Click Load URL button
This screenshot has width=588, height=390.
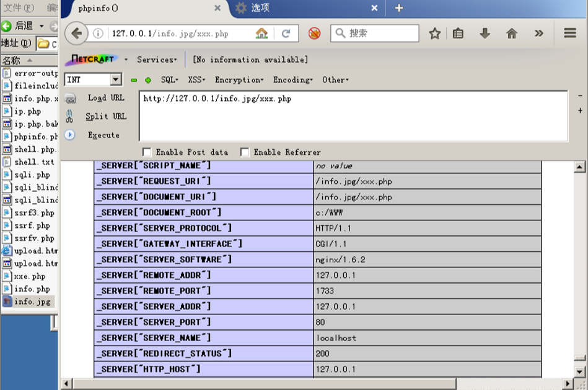point(105,98)
